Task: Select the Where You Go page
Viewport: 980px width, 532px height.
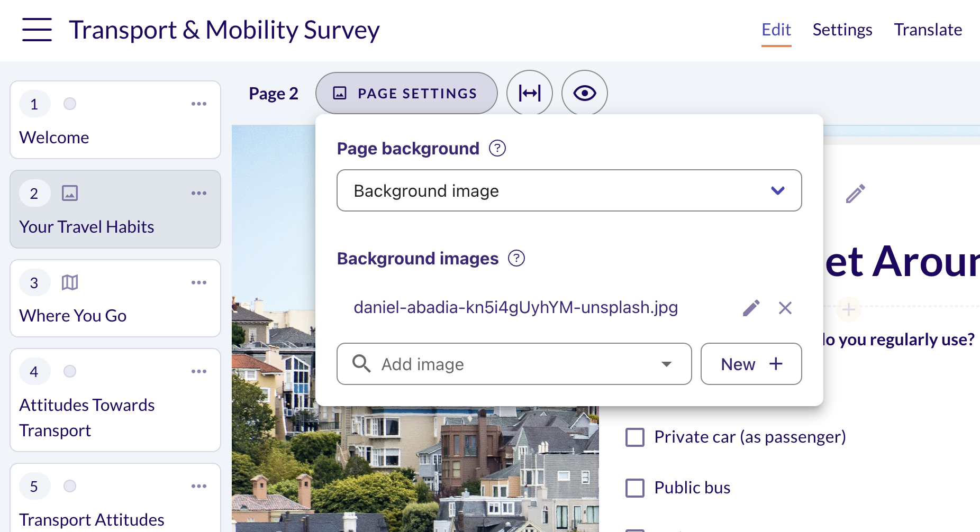Action: click(115, 298)
